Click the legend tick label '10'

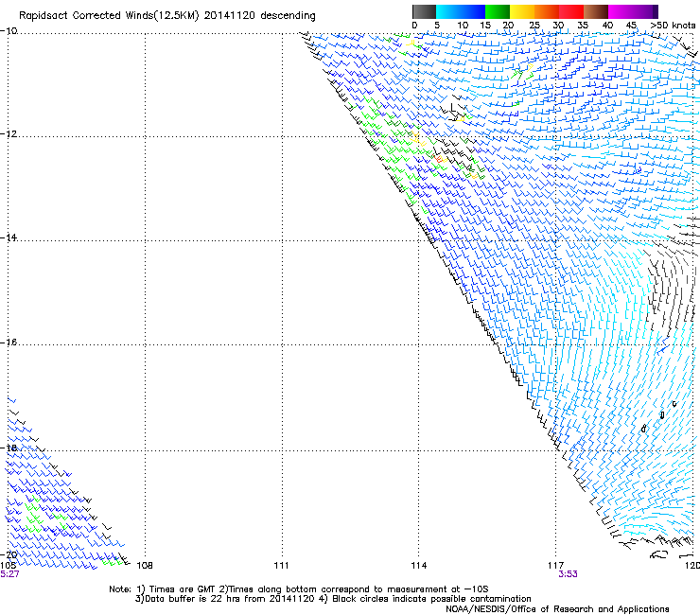(x=463, y=26)
